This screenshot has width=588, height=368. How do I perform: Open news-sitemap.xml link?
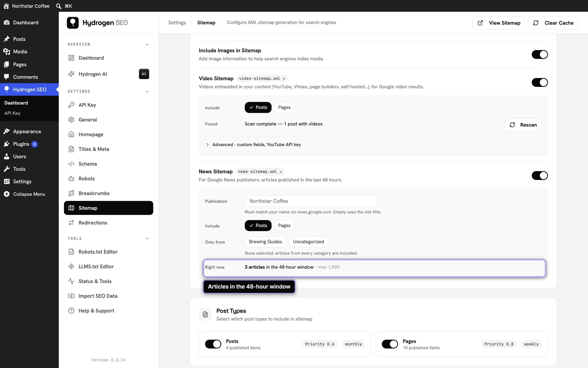tap(260, 172)
